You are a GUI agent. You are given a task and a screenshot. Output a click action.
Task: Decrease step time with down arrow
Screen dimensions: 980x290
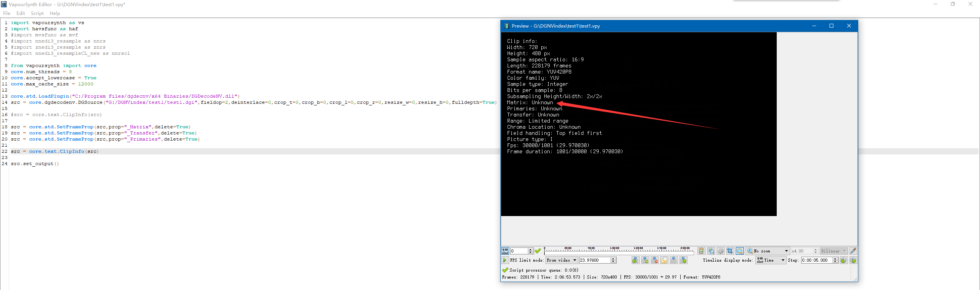835,262
